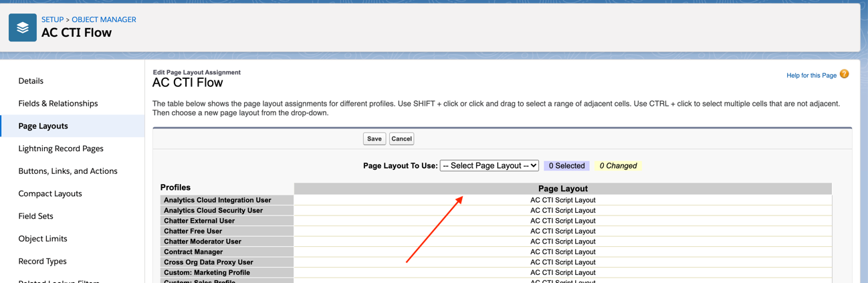Expand the Select Page Layout dropdown
This screenshot has height=283, width=868.
tap(490, 166)
